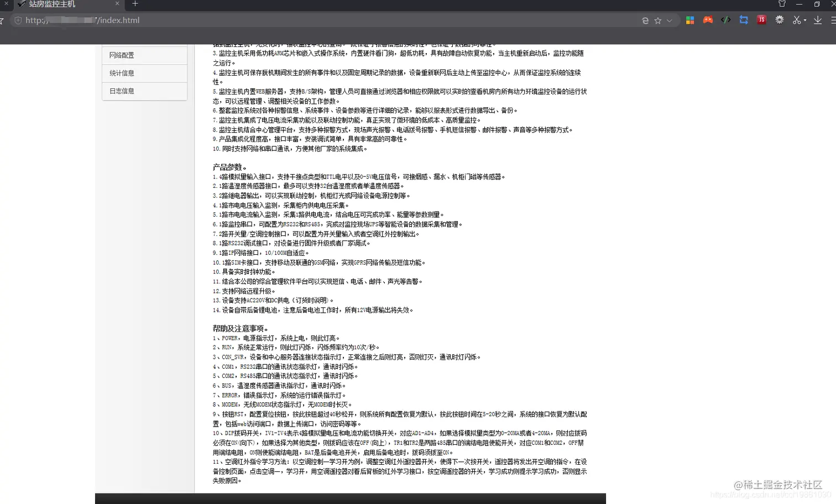Click the line about 2路开关量/空调控制接口
The height and width of the screenshot is (504, 836).
pyautogui.click(x=316, y=234)
